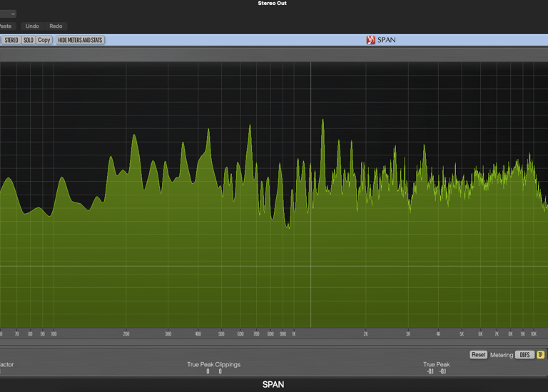548x392 pixels.
Task: Click the True Peak Clippings label
Action: [213, 364]
